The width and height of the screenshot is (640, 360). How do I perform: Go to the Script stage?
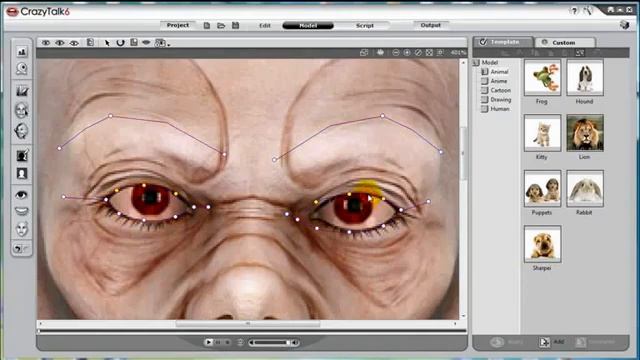click(364, 25)
